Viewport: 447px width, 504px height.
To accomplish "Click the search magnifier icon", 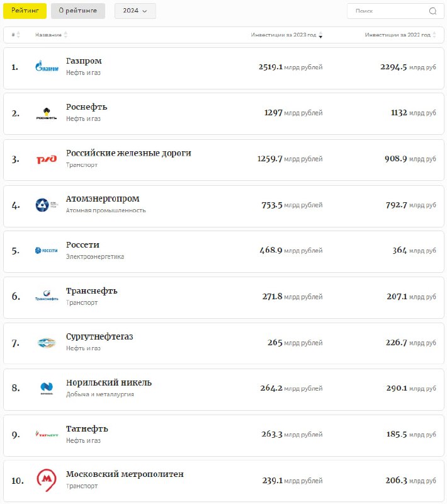I will (433, 11).
